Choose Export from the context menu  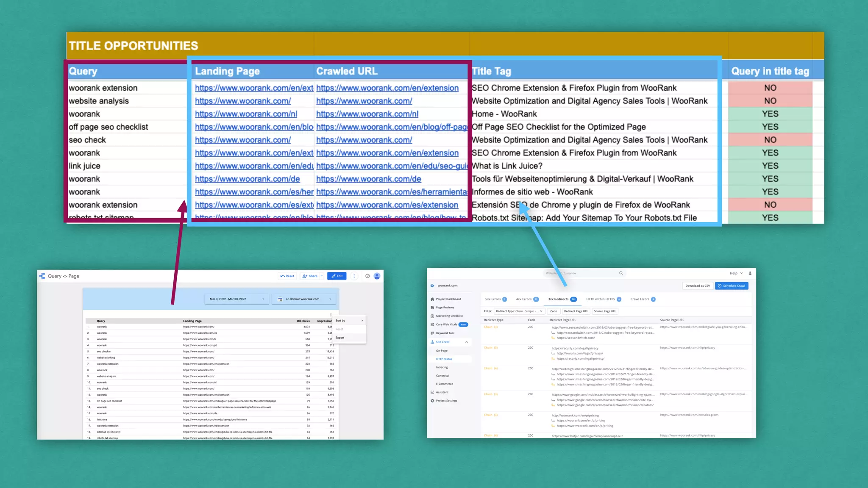[x=340, y=338]
